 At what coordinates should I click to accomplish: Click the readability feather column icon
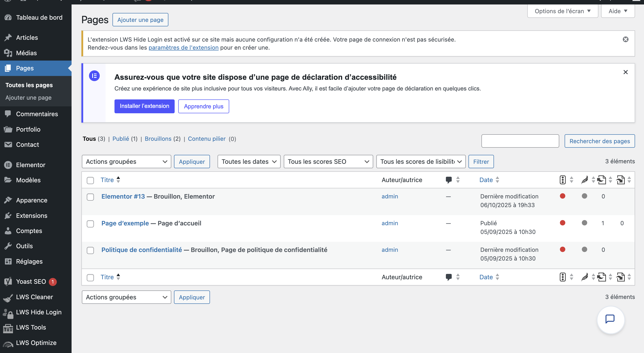[585, 180]
